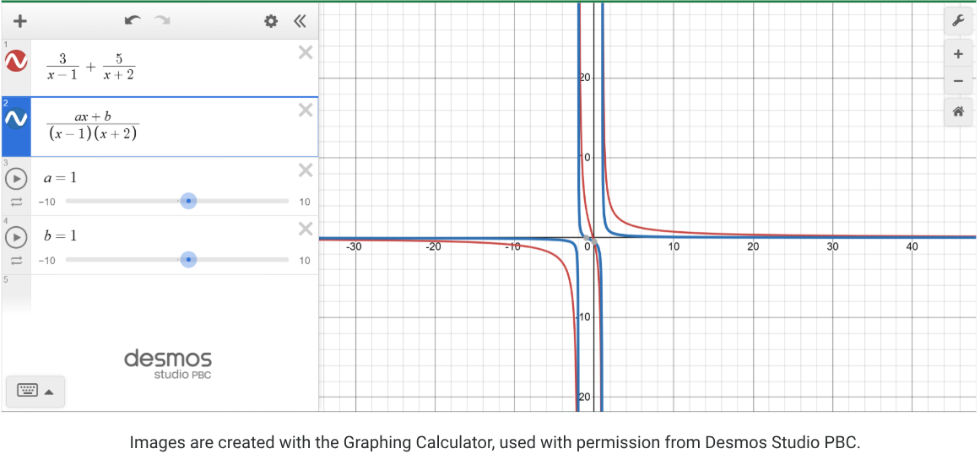Hide the red curve of expression 1

(16, 61)
